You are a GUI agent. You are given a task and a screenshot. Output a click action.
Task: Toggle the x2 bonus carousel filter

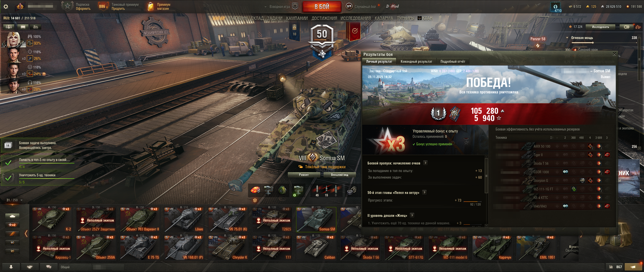pos(12,225)
